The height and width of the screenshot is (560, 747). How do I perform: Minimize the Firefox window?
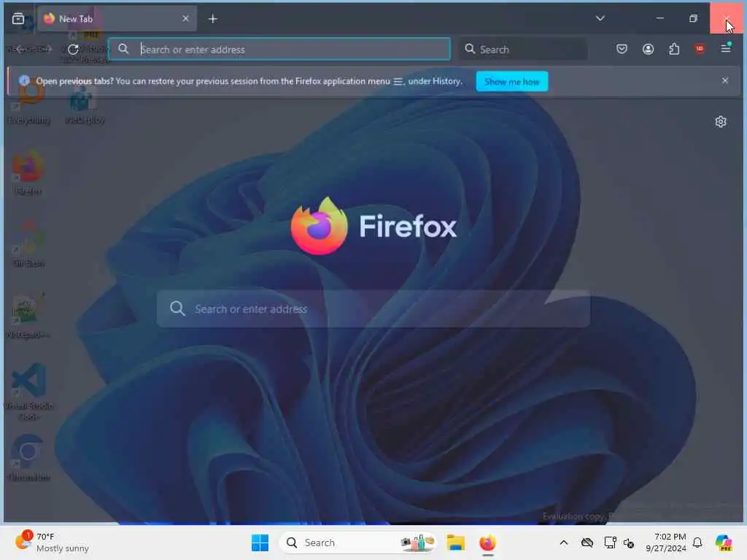tap(659, 18)
